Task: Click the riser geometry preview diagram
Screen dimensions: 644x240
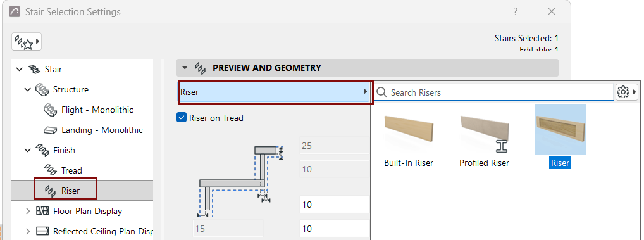Action: tap(240, 181)
